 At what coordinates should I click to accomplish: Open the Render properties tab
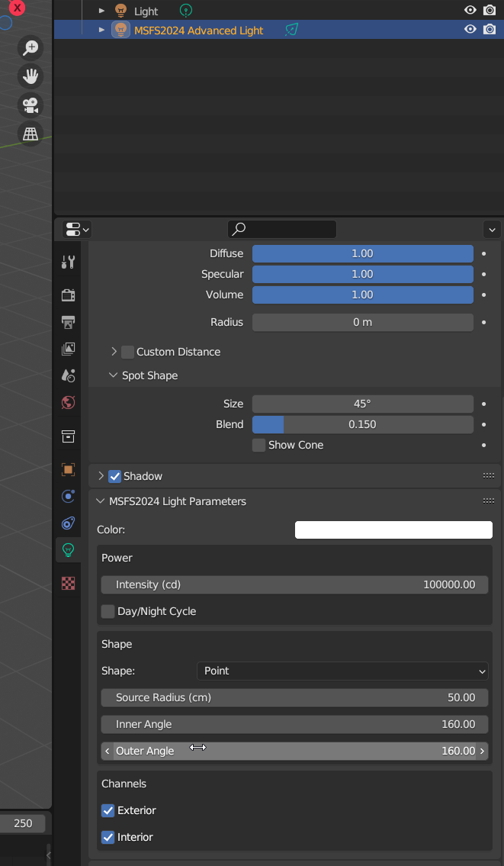coord(68,295)
